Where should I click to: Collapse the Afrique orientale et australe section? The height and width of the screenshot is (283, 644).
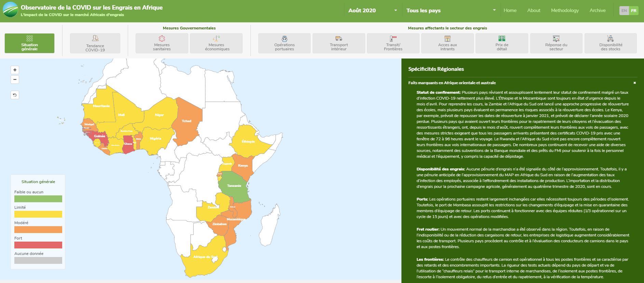click(x=634, y=83)
